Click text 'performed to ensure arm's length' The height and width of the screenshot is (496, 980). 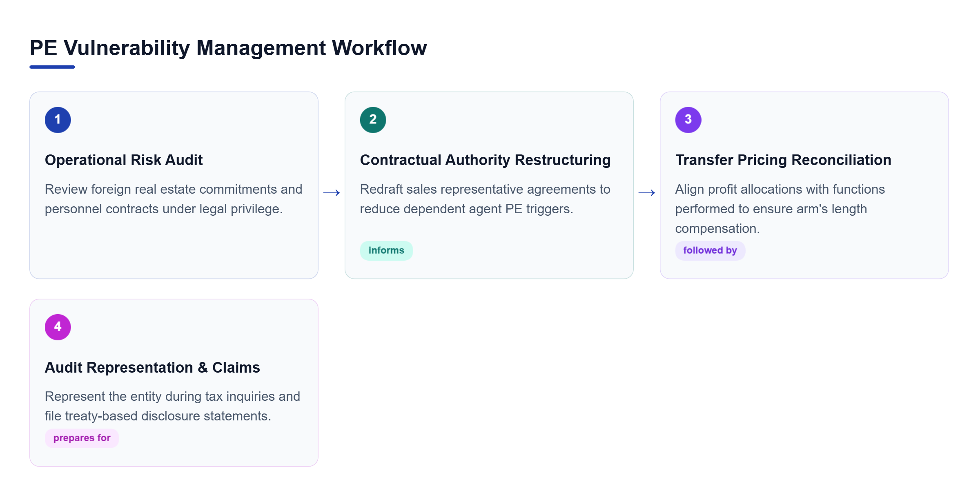pyautogui.click(x=771, y=209)
